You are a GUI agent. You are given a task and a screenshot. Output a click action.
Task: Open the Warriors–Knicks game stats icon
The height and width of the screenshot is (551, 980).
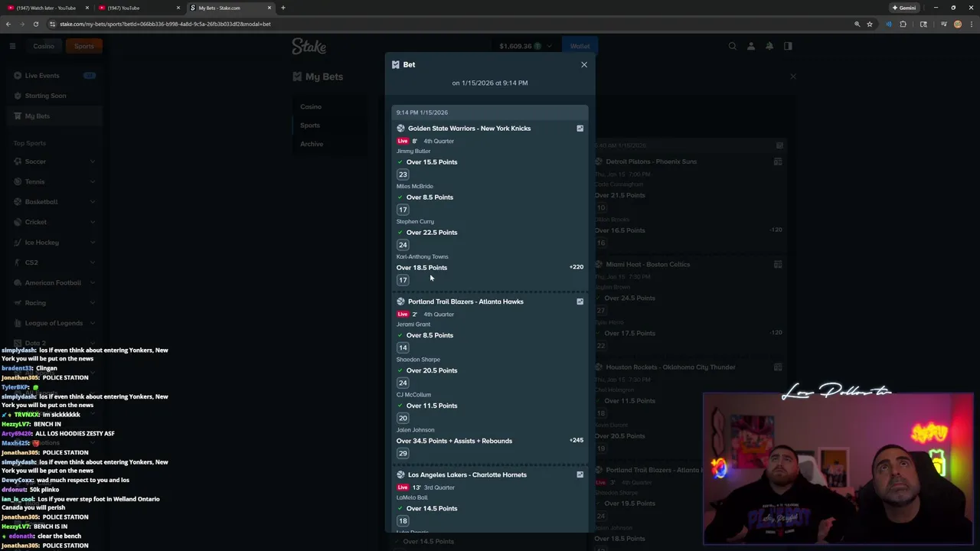click(580, 129)
